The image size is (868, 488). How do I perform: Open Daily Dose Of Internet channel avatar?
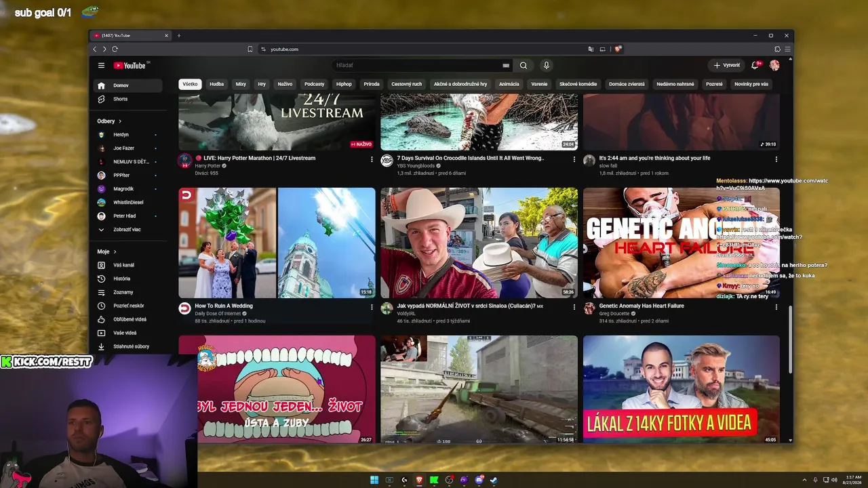(184, 308)
